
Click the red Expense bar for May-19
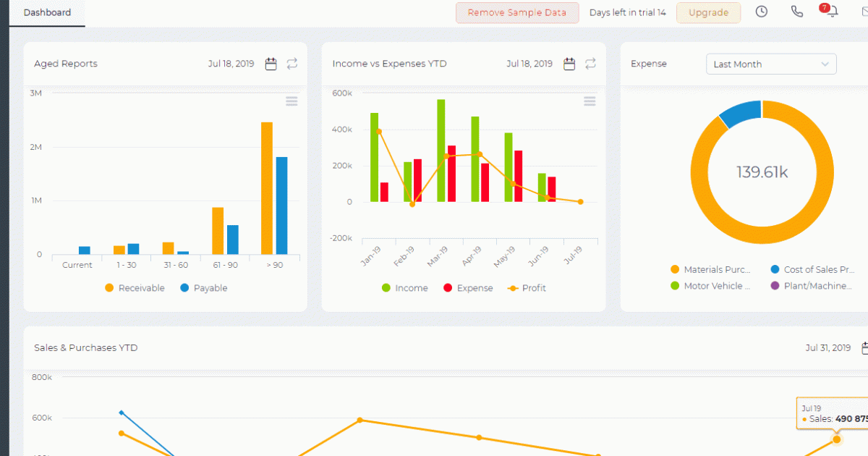(518, 176)
